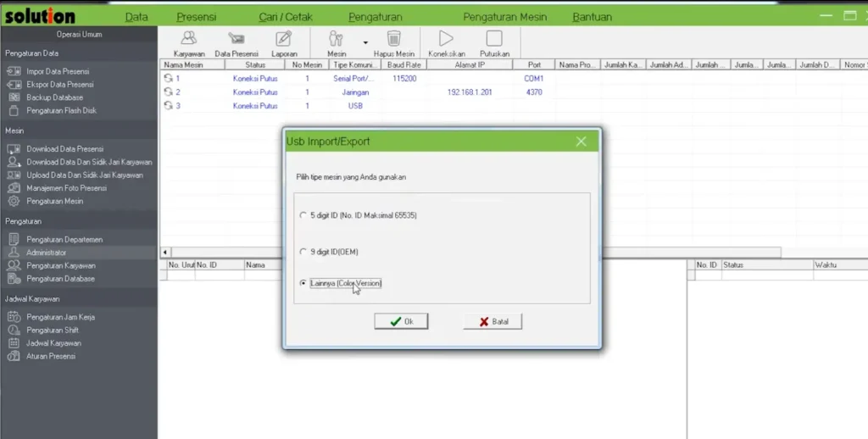Click the USB communication type cell
The image size is (868, 439).
[355, 106]
